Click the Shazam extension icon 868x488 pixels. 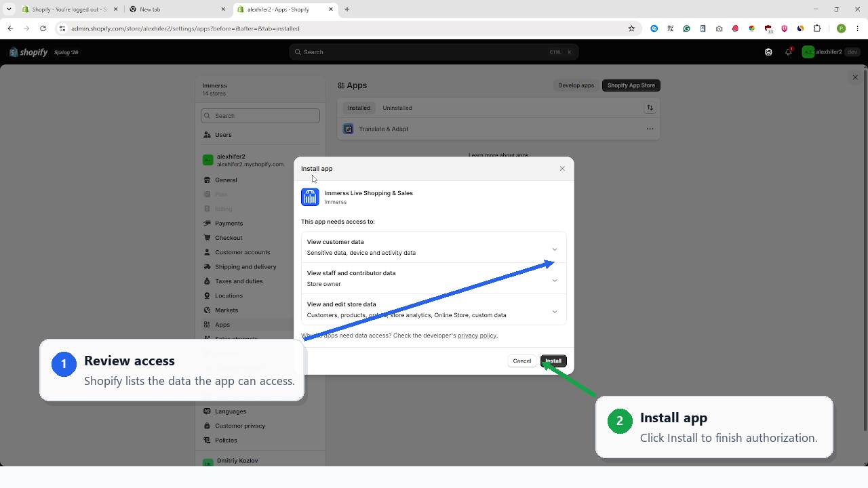click(654, 28)
